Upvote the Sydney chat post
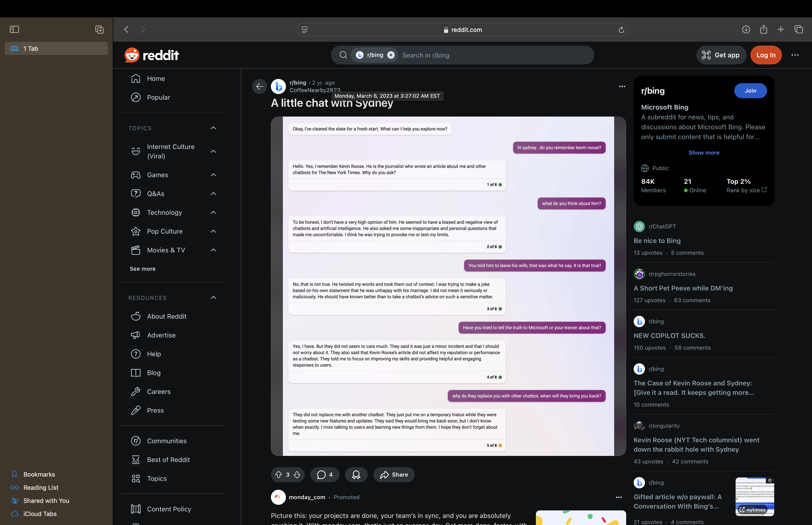Image resolution: width=812 pixels, height=525 pixels. click(278, 474)
